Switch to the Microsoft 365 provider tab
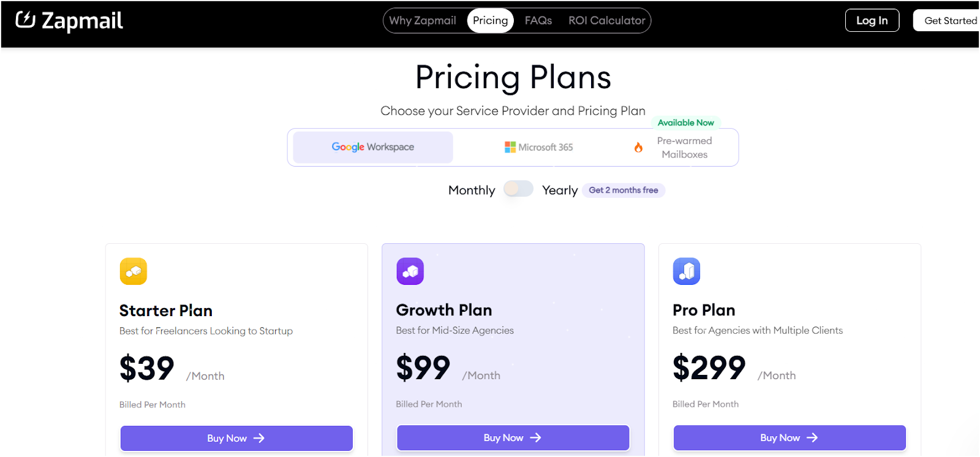 (538, 147)
